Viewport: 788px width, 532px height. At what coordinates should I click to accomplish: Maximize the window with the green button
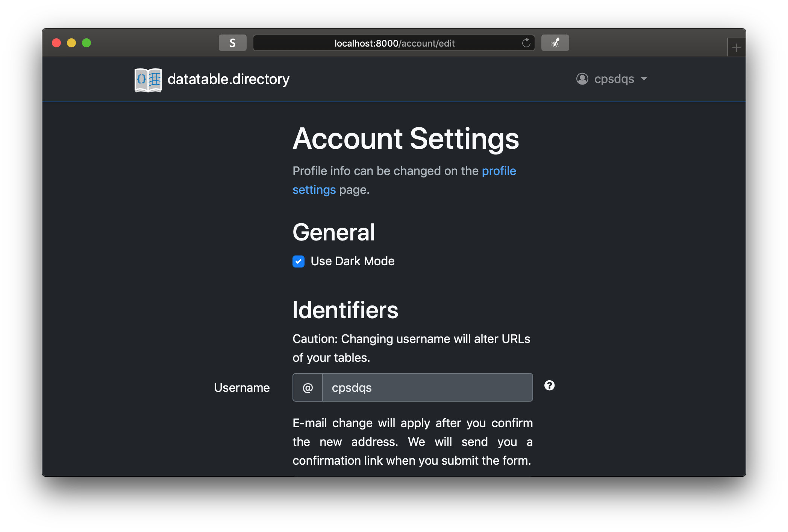coord(86,43)
